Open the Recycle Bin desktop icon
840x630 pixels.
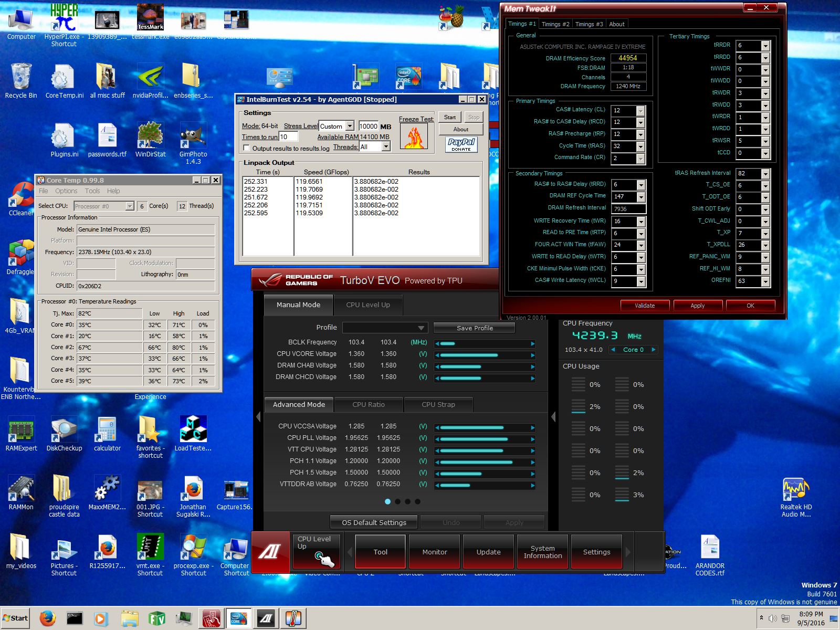21,81
